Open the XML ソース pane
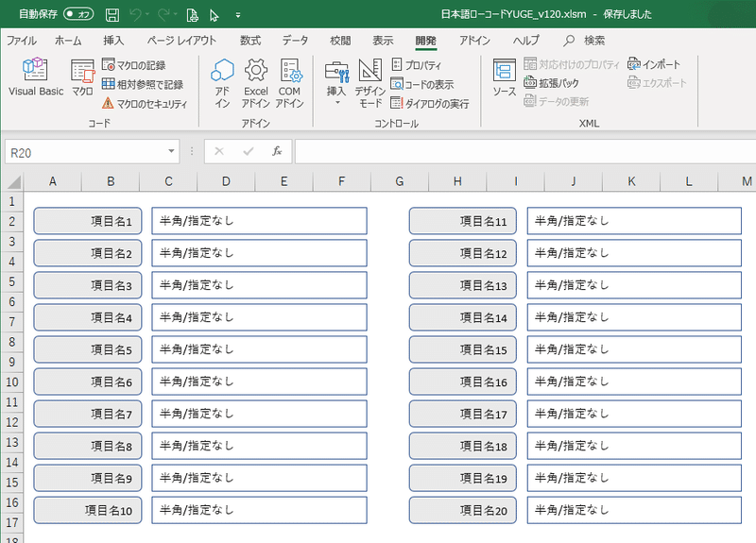The height and width of the screenshot is (543, 756). (505, 77)
